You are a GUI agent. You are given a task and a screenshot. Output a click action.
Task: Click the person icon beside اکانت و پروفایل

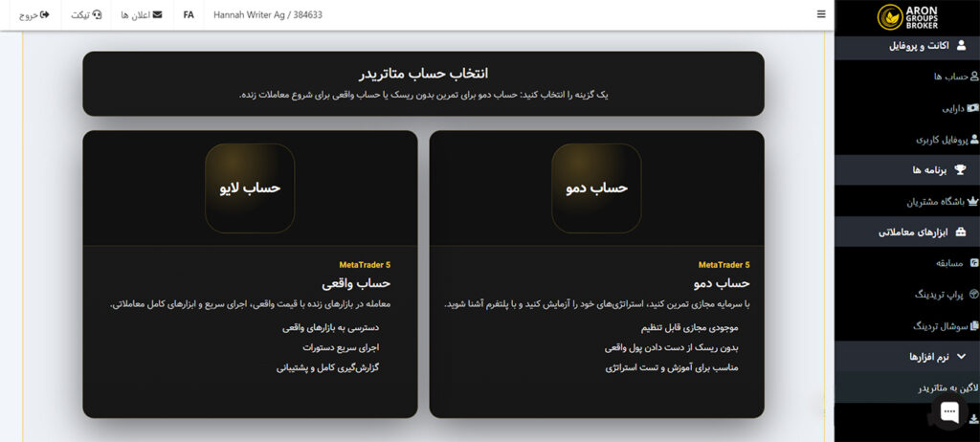pos(961,45)
